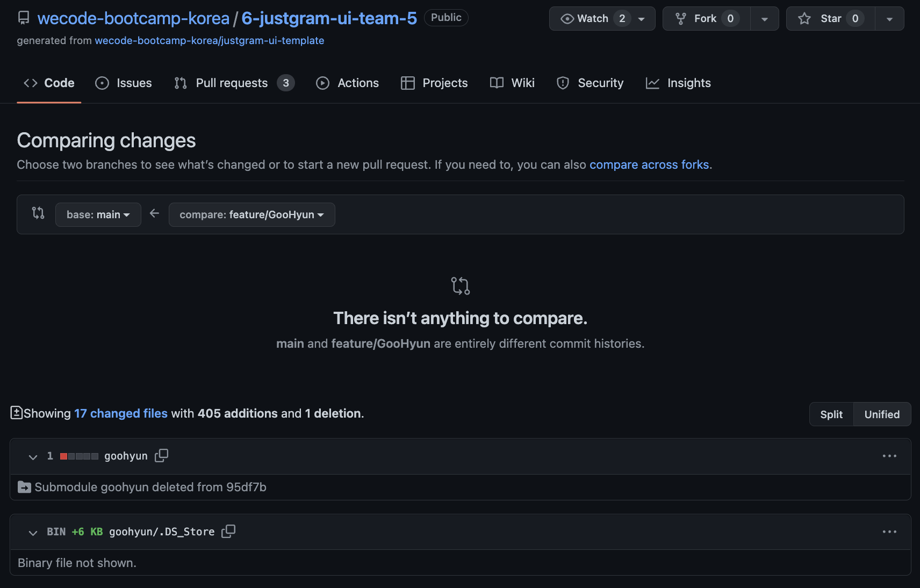Open the compare across forks link

649,164
